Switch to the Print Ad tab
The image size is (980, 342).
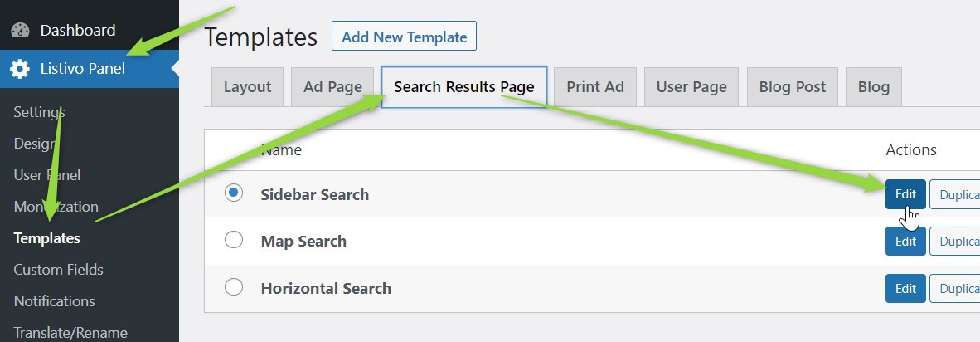595,87
